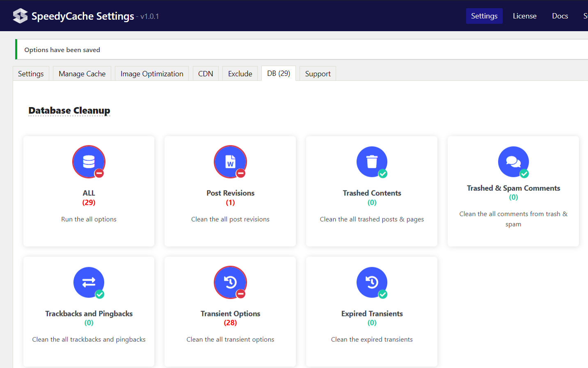Open the Image Optimization tab
Viewport: 588px width, 368px height.
click(152, 73)
